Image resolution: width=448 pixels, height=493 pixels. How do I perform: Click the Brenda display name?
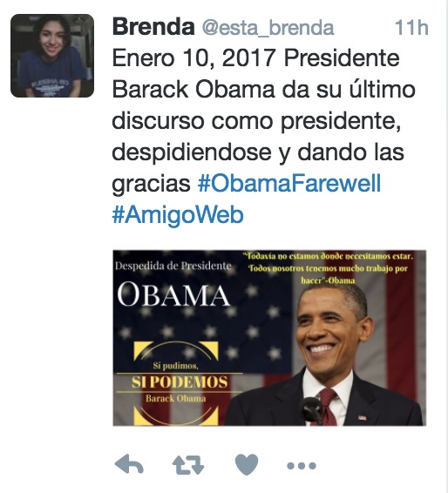[153, 27]
